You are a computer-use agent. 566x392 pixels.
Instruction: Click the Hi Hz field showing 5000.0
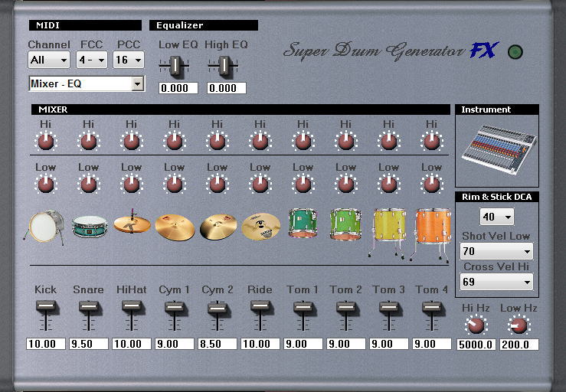pos(476,345)
